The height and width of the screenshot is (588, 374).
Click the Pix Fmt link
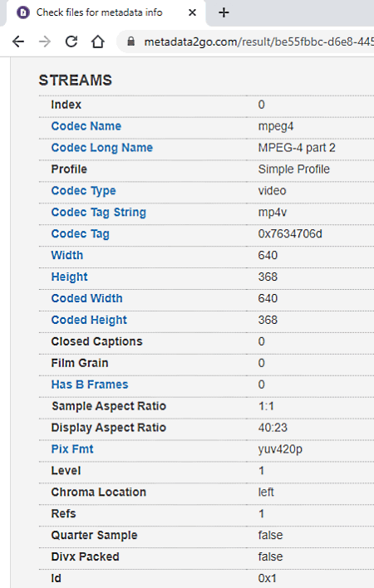pyautogui.click(x=72, y=448)
